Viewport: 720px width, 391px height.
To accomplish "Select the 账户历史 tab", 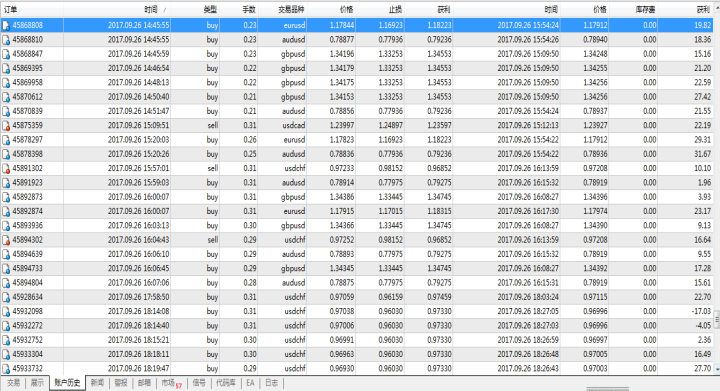I will tap(67, 383).
